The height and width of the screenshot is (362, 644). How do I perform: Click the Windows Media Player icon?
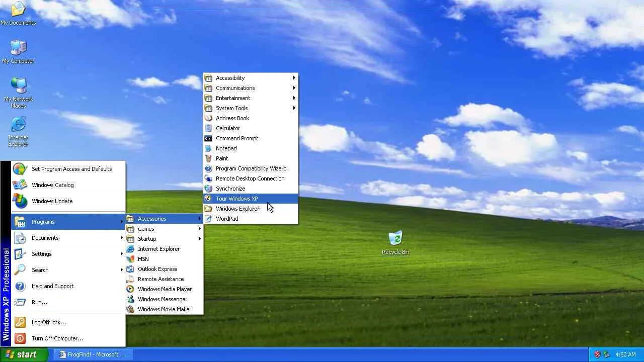[x=130, y=289]
